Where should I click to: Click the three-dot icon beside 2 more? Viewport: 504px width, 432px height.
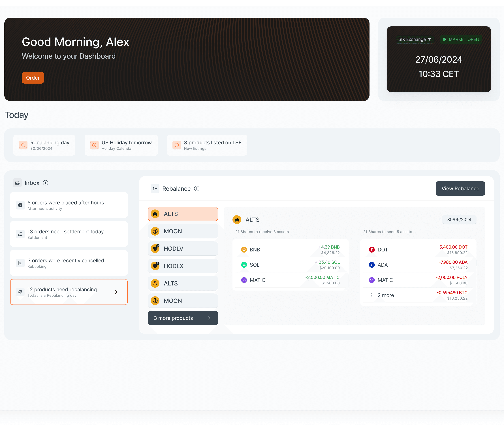coord(372,295)
